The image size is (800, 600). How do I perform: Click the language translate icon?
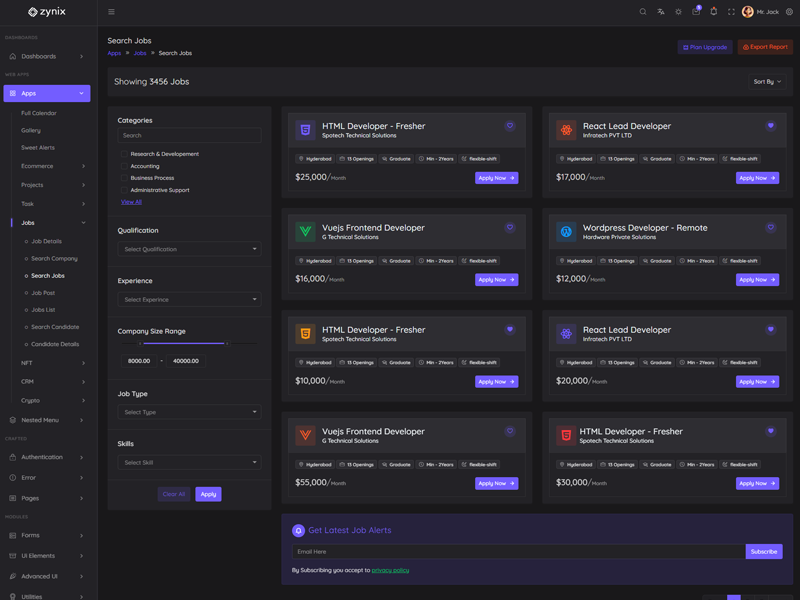click(661, 12)
